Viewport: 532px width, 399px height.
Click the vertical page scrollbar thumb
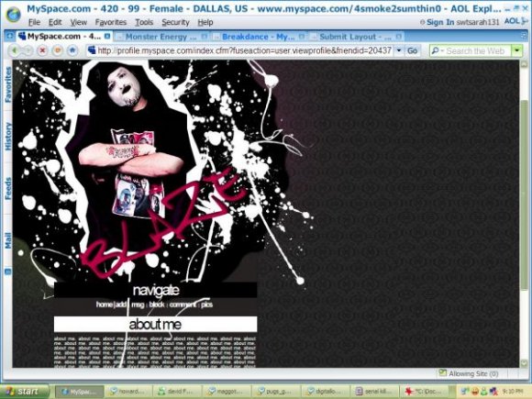525,195
